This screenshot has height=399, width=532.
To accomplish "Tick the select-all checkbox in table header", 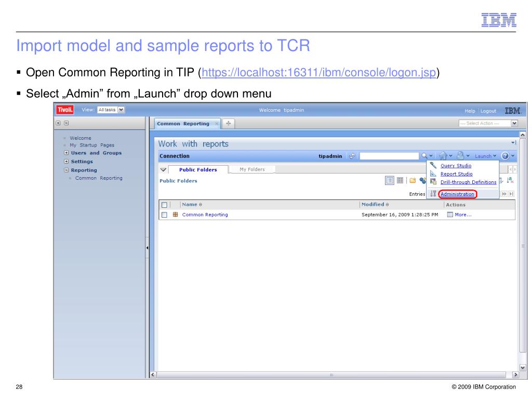I will 165,205.
